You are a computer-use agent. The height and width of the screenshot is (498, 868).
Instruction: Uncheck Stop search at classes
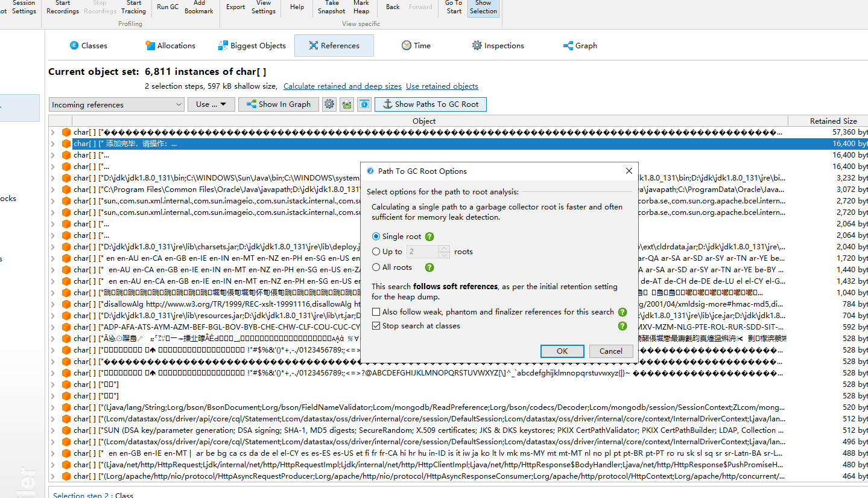tap(376, 326)
